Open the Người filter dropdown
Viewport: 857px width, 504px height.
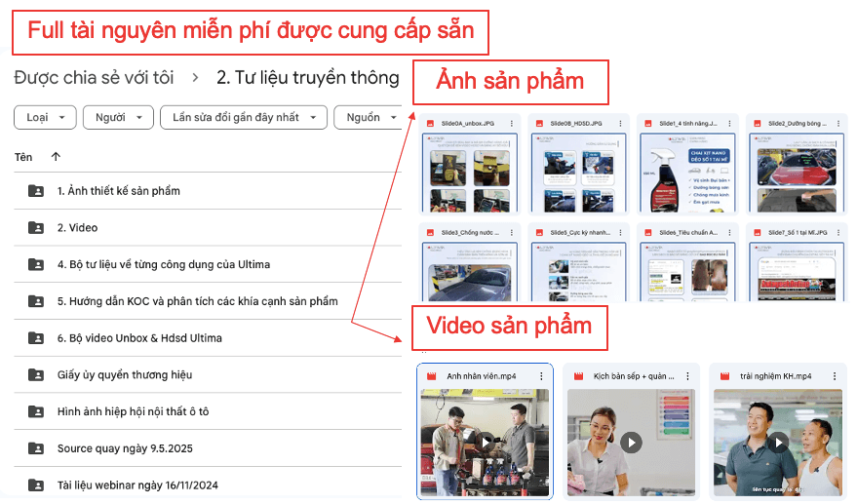pyautogui.click(x=118, y=118)
